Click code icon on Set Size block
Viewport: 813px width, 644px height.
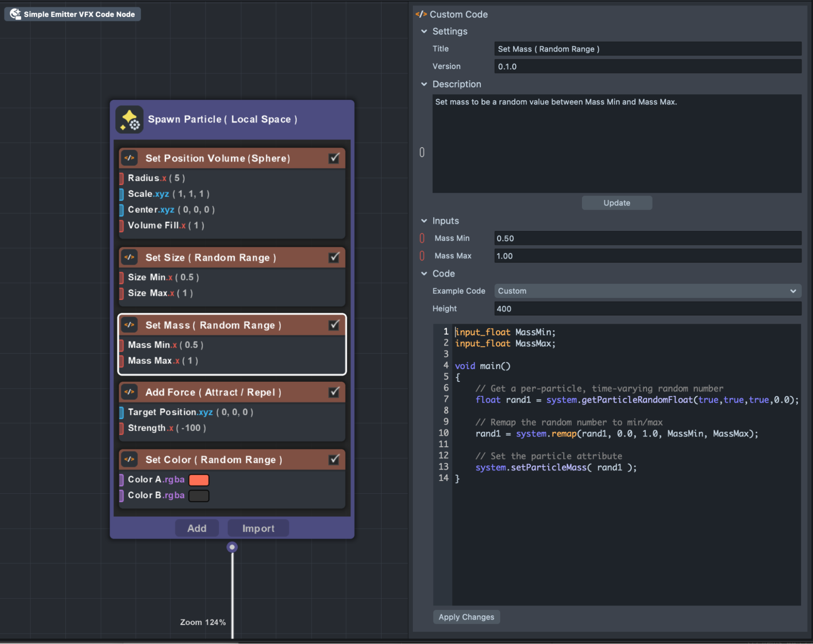pyautogui.click(x=129, y=257)
